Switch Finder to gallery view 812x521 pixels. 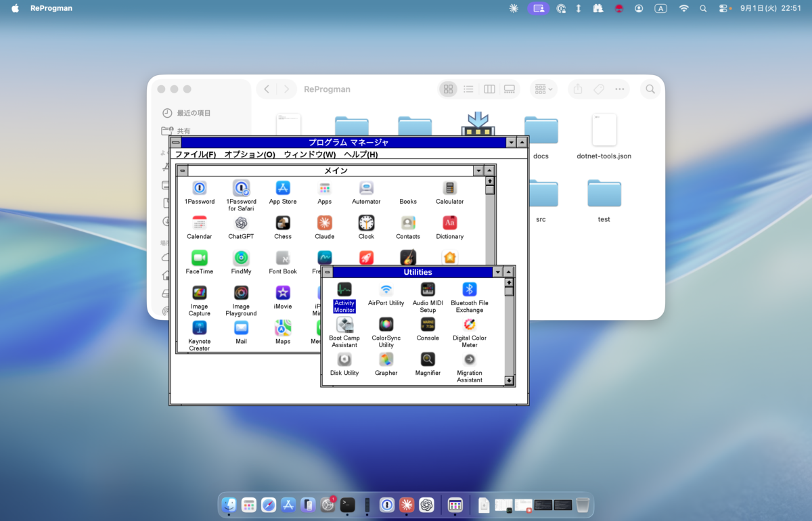point(510,89)
